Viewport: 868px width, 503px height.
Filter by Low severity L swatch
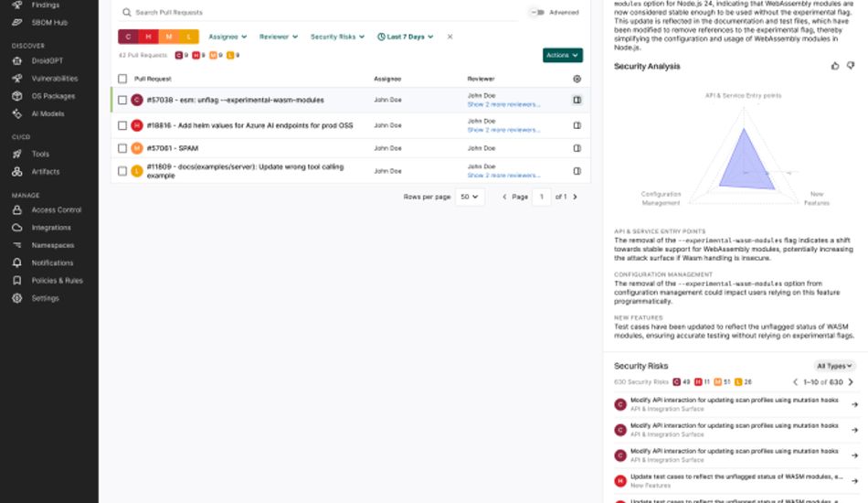point(189,37)
